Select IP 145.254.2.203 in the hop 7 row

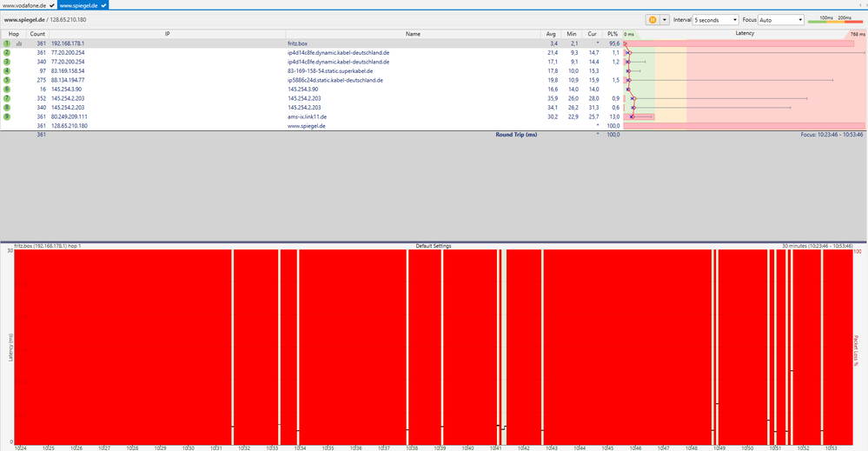[68, 98]
